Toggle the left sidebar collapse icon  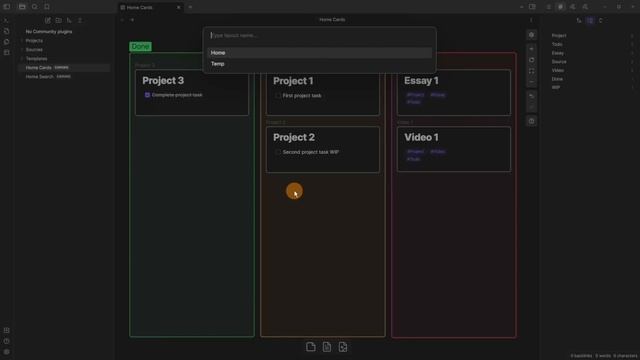pyautogui.click(x=7, y=7)
